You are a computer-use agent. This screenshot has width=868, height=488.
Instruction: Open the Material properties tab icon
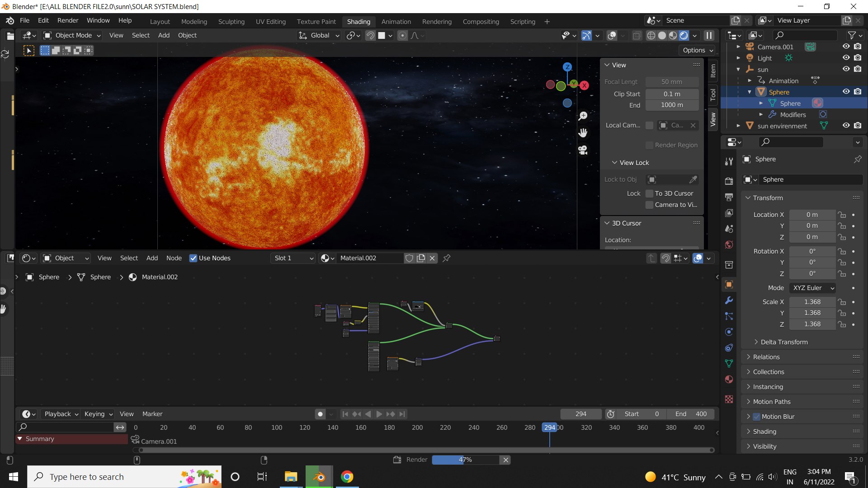click(x=729, y=379)
